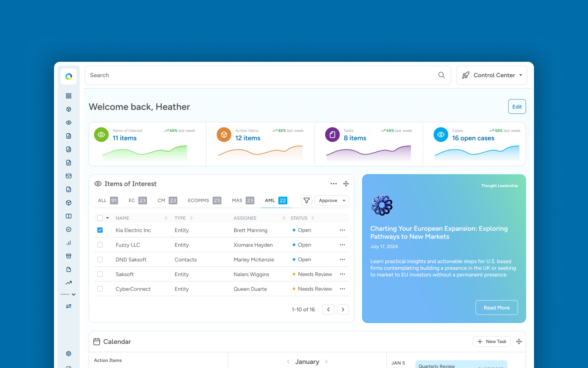Open the Quarterly Review calendar event
The width and height of the screenshot is (588, 368).
[x=461, y=364]
